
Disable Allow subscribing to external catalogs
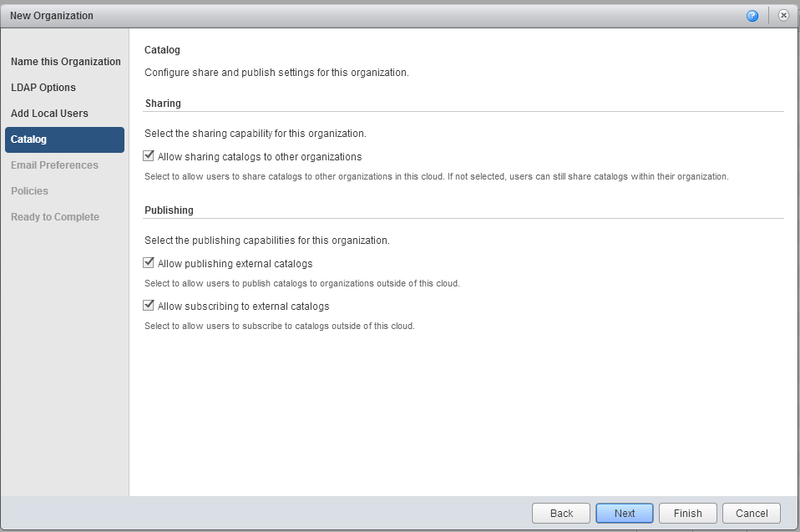click(x=149, y=306)
